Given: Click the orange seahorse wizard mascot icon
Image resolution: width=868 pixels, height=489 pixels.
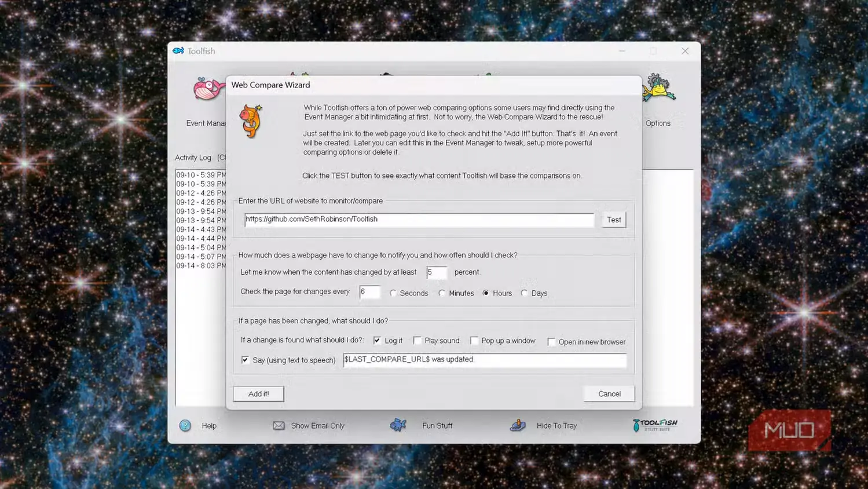Looking at the screenshot, I should pos(251,121).
